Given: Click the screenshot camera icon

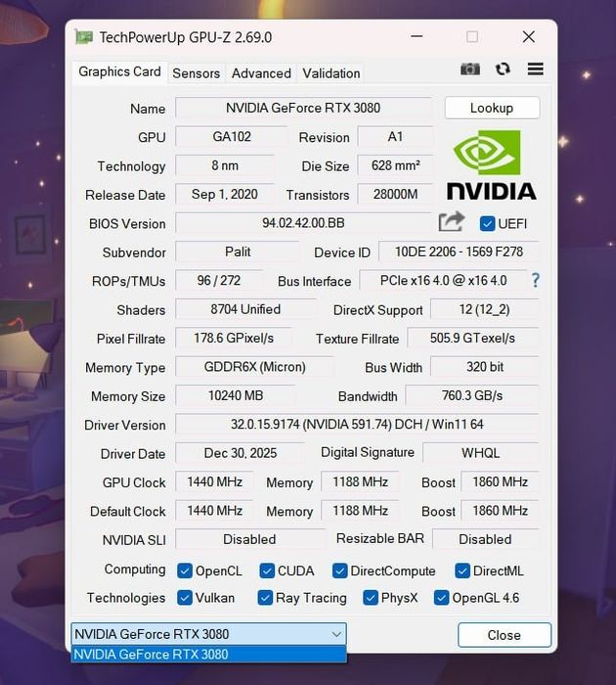Looking at the screenshot, I should (x=469, y=69).
